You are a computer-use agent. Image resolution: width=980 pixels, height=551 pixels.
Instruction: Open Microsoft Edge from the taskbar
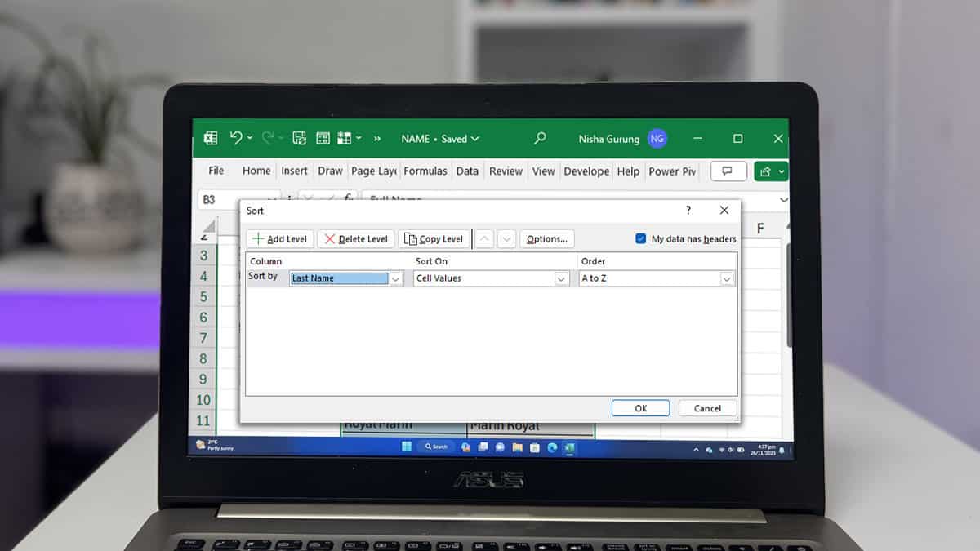pos(552,447)
